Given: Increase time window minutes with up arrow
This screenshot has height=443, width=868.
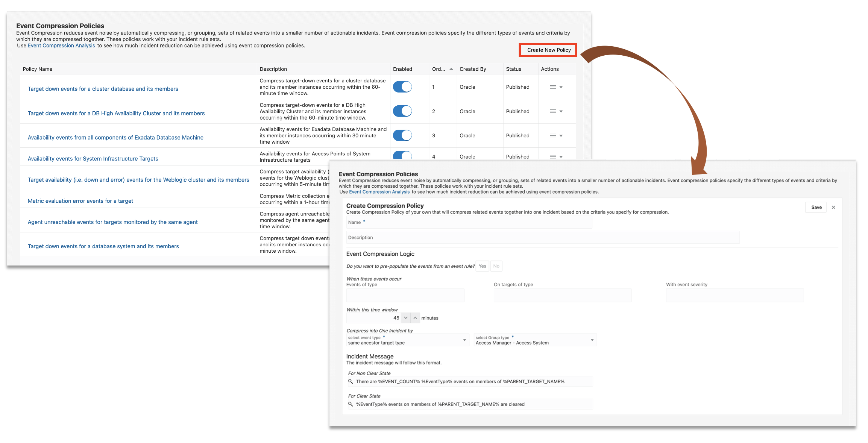Looking at the screenshot, I should click(x=415, y=318).
